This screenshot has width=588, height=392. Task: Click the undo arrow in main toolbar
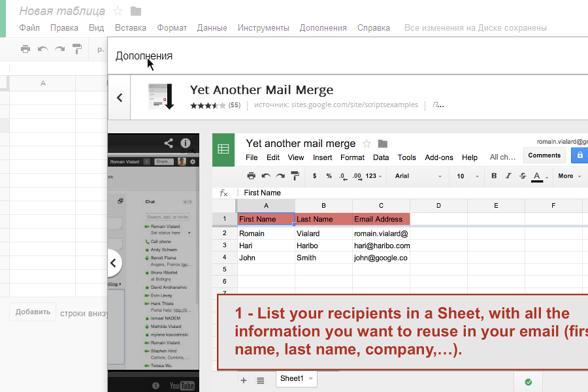pyautogui.click(x=42, y=49)
